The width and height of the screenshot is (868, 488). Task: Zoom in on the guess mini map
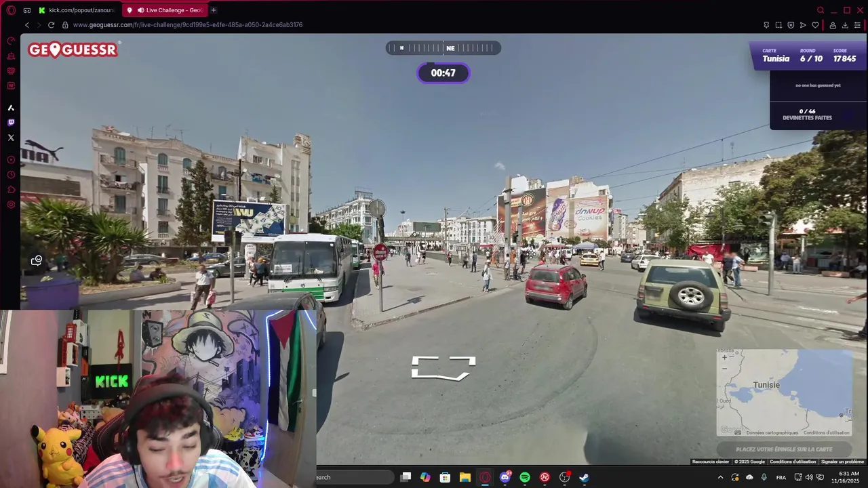(x=724, y=357)
